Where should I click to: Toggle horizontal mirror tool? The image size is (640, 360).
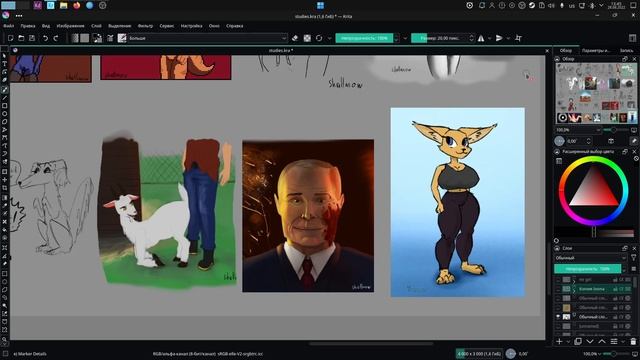(481, 38)
